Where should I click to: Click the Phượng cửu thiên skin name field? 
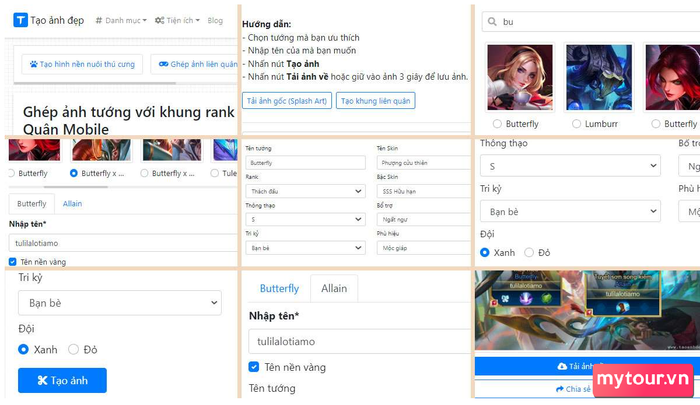click(x=423, y=163)
